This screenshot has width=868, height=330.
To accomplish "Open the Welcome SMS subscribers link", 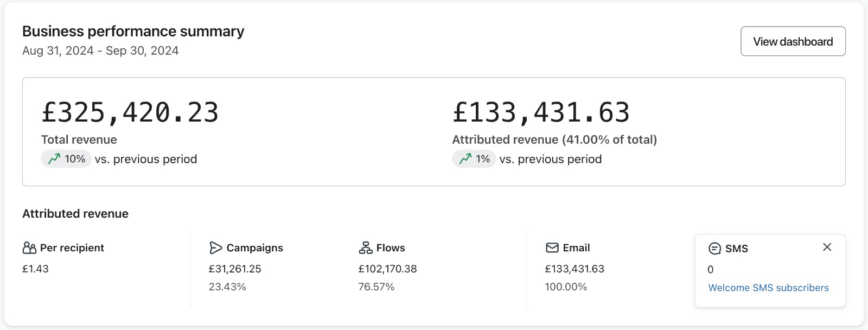I will click(768, 288).
